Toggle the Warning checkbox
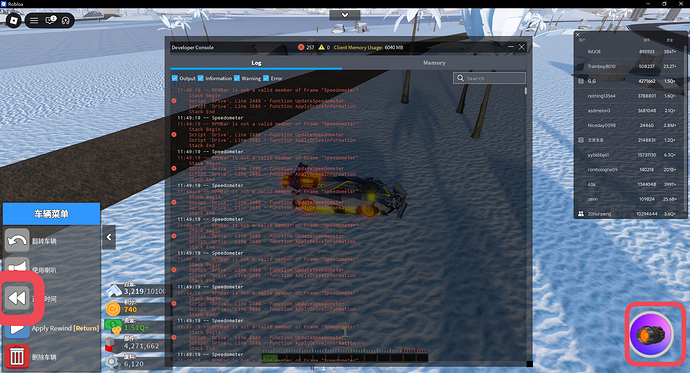The image size is (690, 373). click(237, 78)
